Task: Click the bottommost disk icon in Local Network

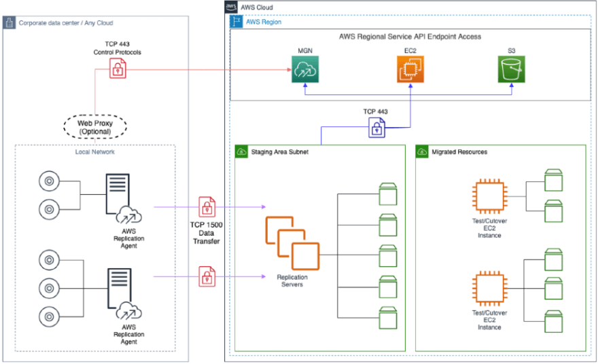Action: tap(49, 316)
